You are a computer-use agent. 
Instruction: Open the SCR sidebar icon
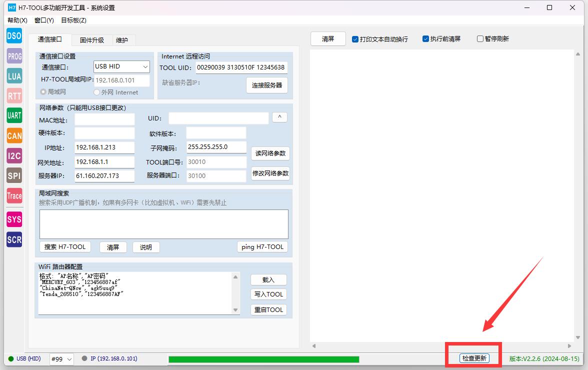point(14,239)
